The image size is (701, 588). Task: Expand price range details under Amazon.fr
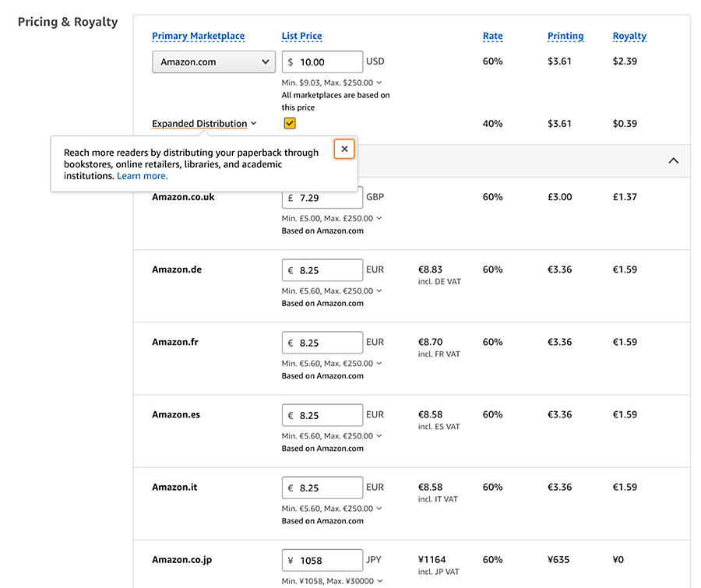tap(379, 363)
